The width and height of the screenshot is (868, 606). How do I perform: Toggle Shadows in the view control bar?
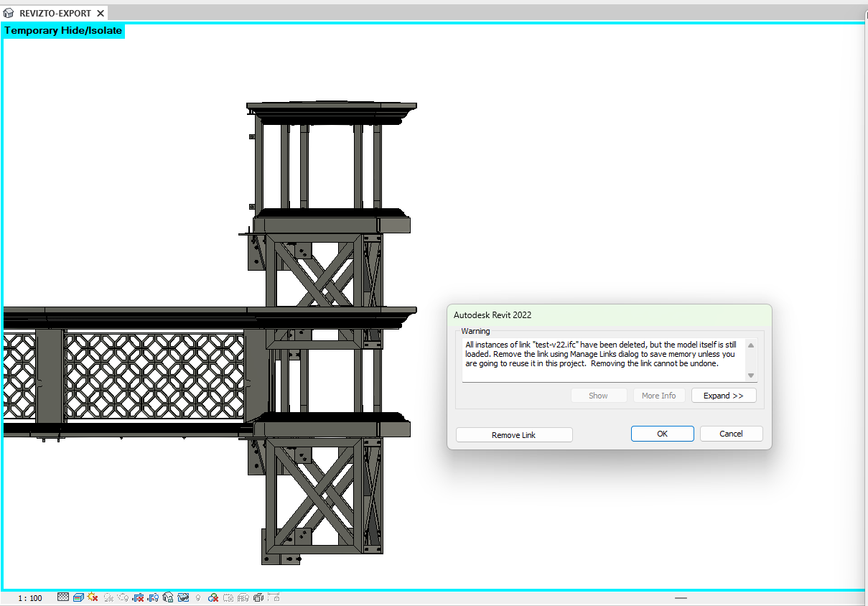[108, 597]
